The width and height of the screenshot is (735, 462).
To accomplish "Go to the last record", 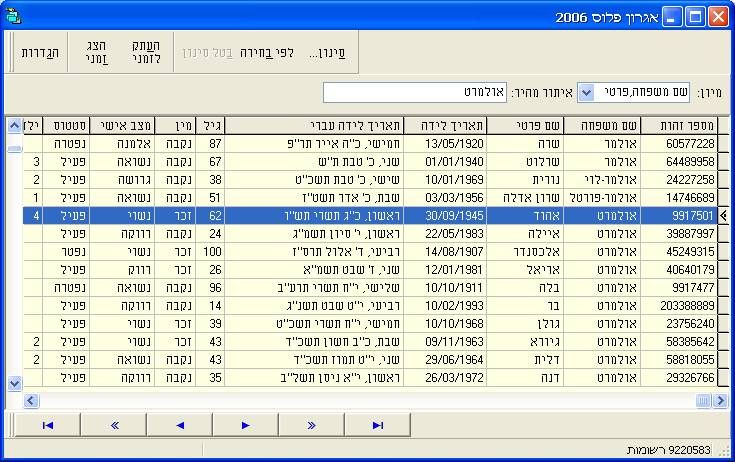I will pos(377,425).
